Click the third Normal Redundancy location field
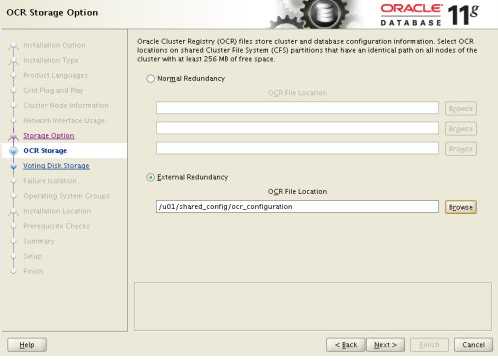 [297, 148]
